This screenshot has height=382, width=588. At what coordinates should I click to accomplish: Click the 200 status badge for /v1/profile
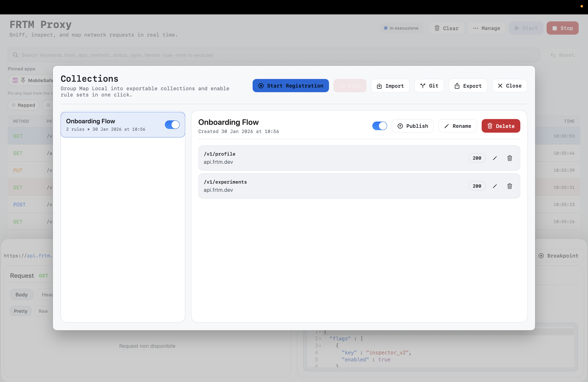coord(477,158)
